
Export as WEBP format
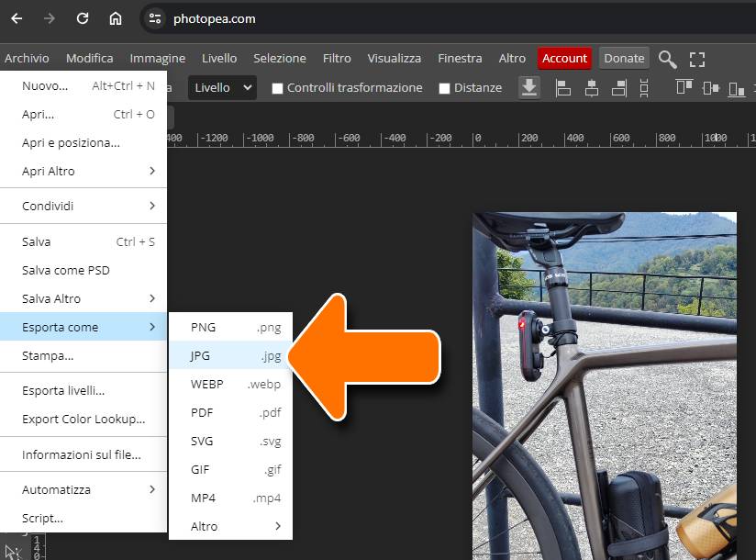pyautogui.click(x=230, y=384)
